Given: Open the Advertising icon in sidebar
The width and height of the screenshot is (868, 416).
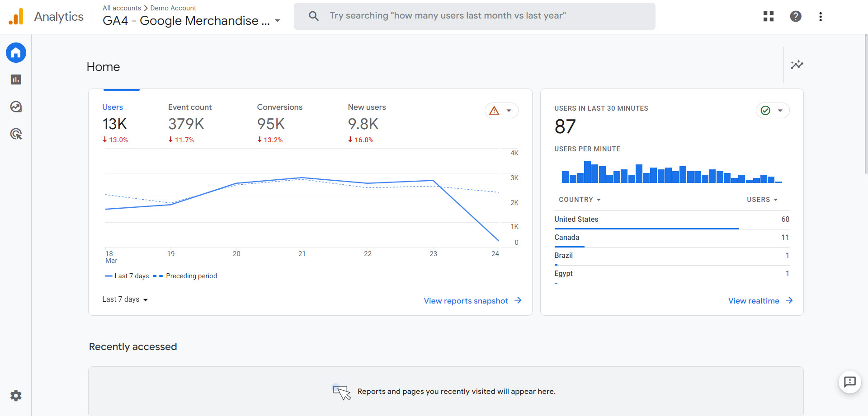Looking at the screenshot, I should point(16,134).
